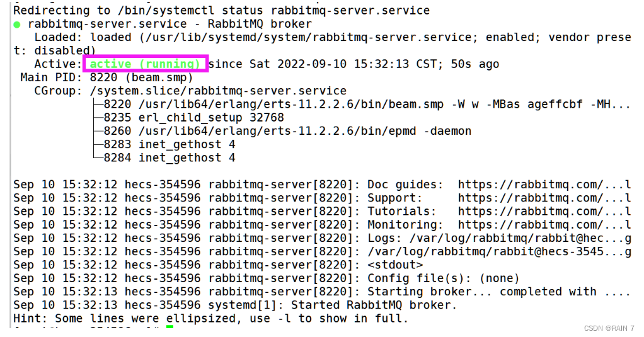Screen dimensions: 644x337
Task: Open the rabbitmq.com URL on the Support line
Action: coord(544,198)
